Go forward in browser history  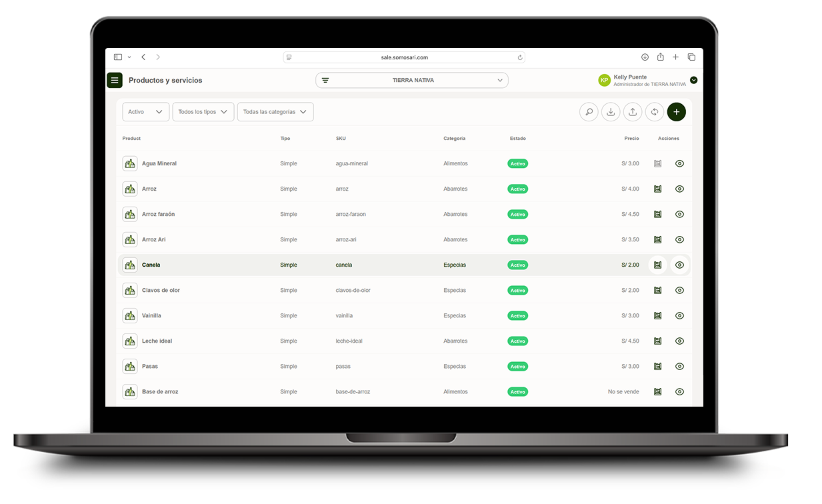158,57
